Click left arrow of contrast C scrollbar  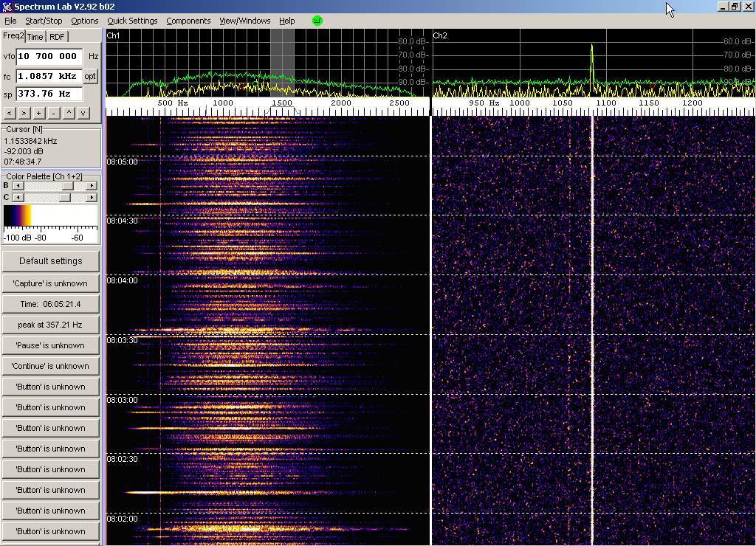click(x=18, y=197)
